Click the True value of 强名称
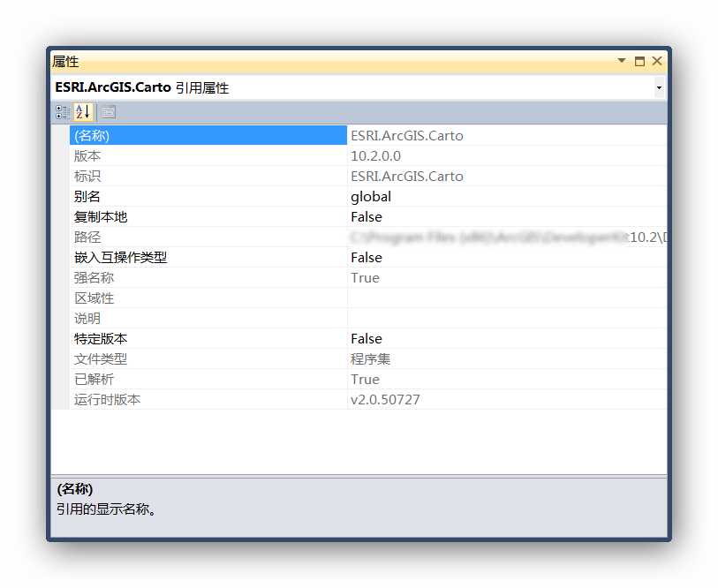Screen dimensions: 718x588 pos(365,278)
